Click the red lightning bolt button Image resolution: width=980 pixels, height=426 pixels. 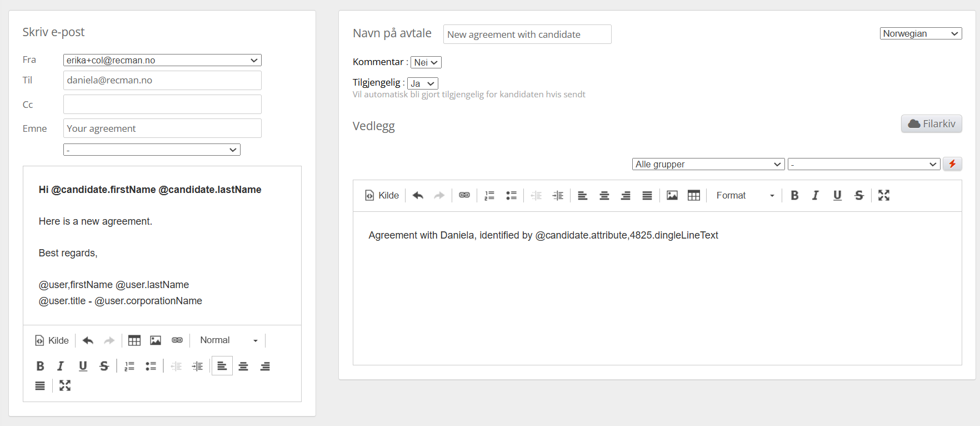(952, 164)
